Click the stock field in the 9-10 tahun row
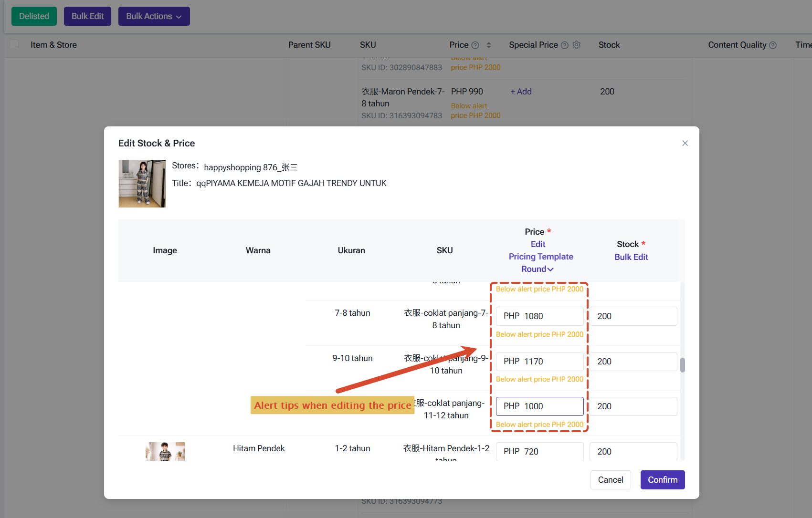The width and height of the screenshot is (812, 518). click(633, 362)
